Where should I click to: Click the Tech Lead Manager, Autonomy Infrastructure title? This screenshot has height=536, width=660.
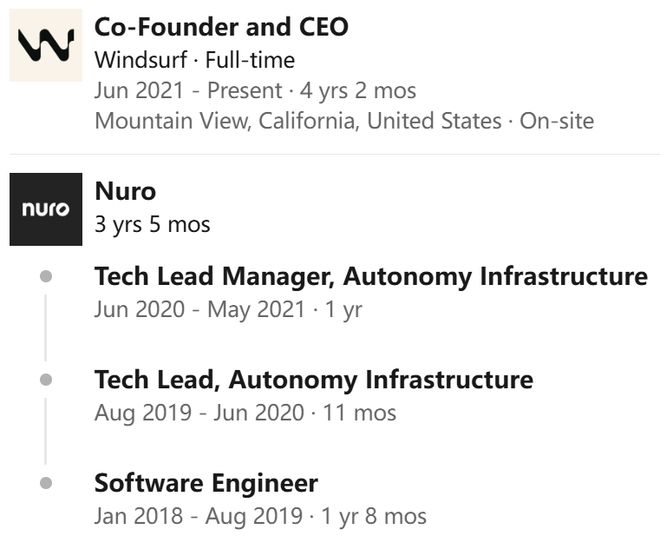tap(370, 276)
